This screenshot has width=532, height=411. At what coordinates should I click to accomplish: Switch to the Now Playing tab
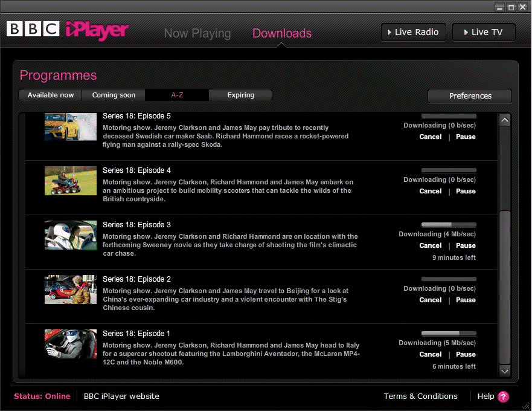[x=197, y=34]
